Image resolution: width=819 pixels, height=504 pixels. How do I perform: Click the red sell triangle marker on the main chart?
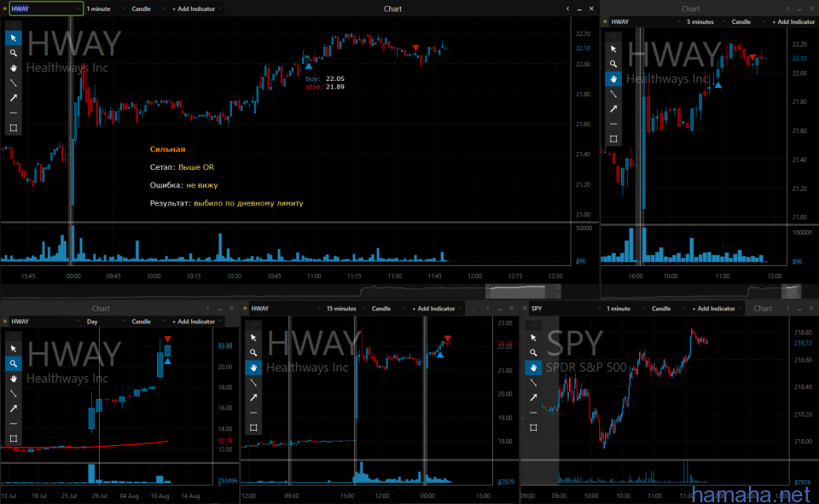[415, 48]
